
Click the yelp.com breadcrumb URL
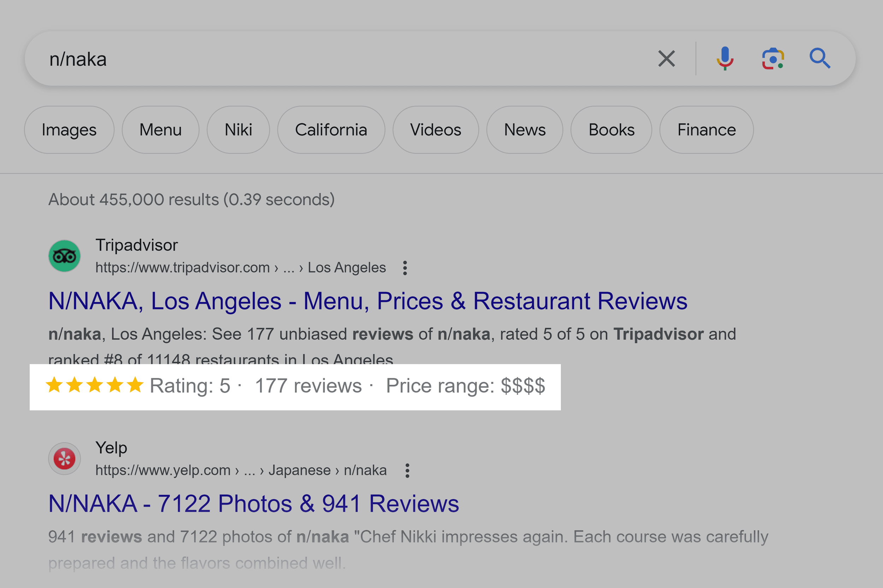click(241, 470)
